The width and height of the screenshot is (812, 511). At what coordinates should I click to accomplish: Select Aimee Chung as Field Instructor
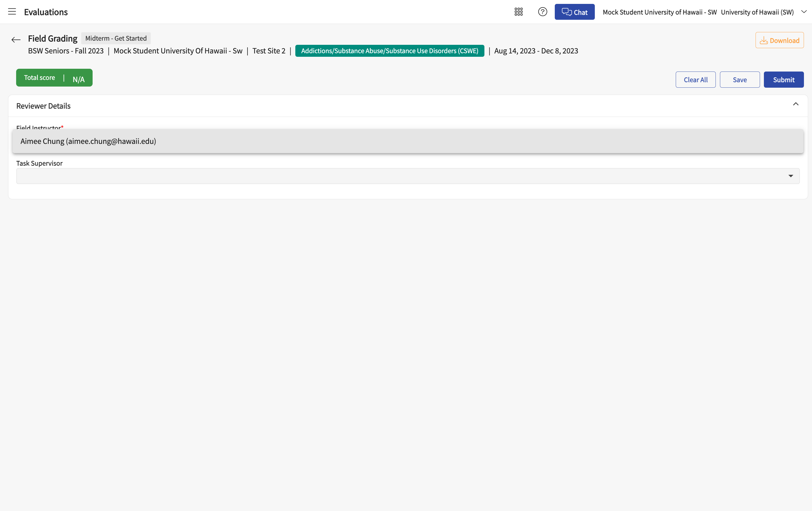[408, 141]
